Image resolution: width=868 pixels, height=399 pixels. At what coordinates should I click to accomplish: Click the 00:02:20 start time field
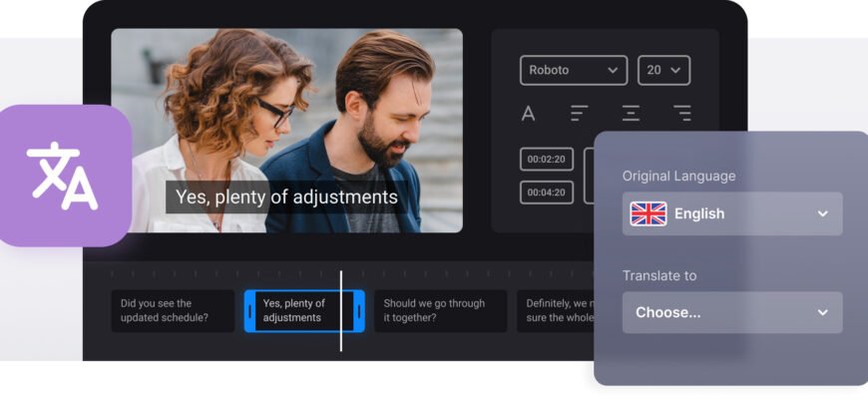pos(547,160)
